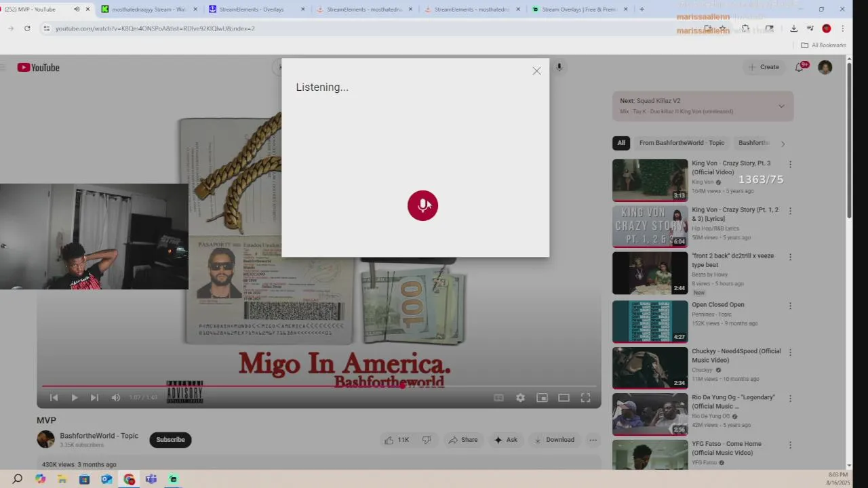868x488 pixels.
Task: Open Microsoft Teams from the taskbar
Action: 151,479
